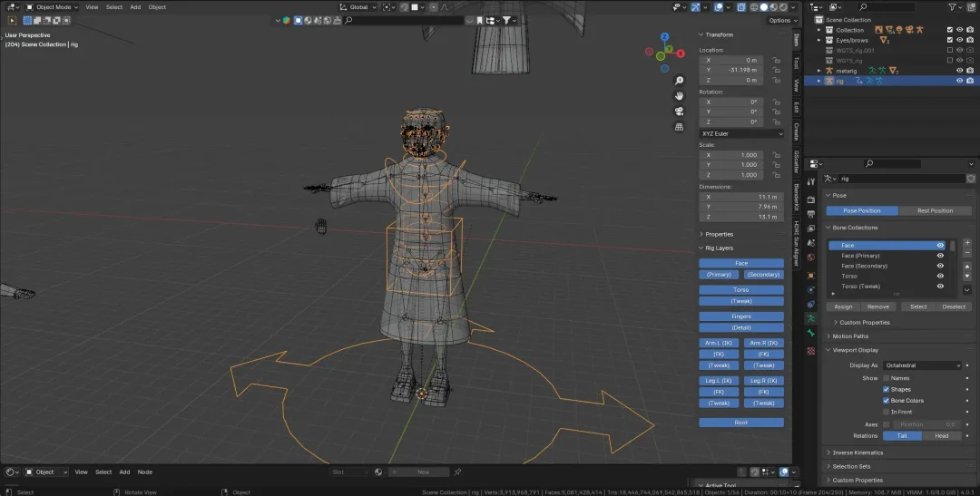Open the Tool properties tab icon
This screenshot has height=496, width=980.
pyautogui.click(x=810, y=180)
